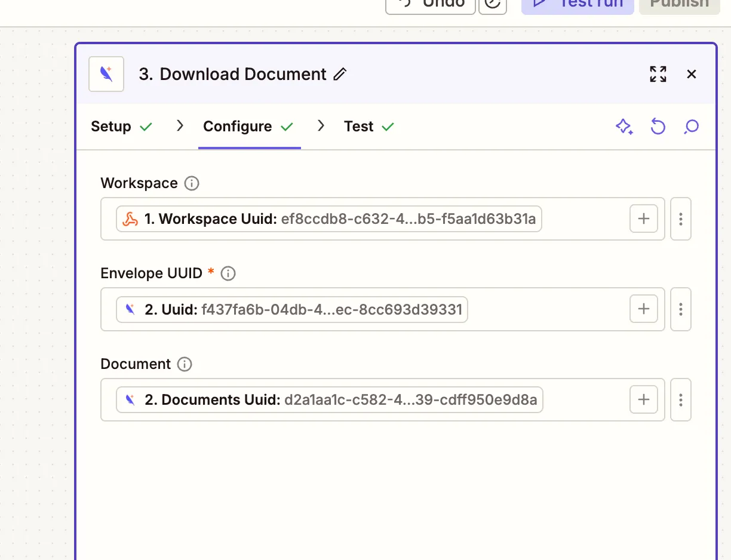The height and width of the screenshot is (560, 731).
Task: Show the Document field info tooltip
Action: point(185,364)
